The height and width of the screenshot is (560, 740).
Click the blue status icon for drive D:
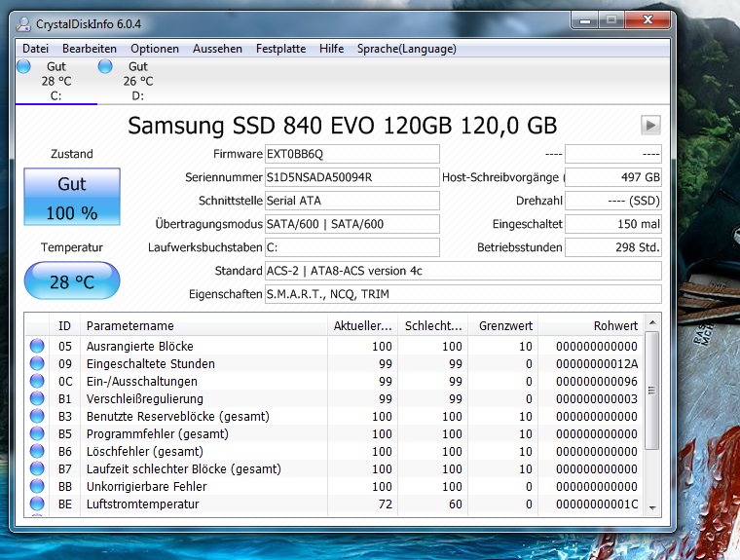click(105, 66)
